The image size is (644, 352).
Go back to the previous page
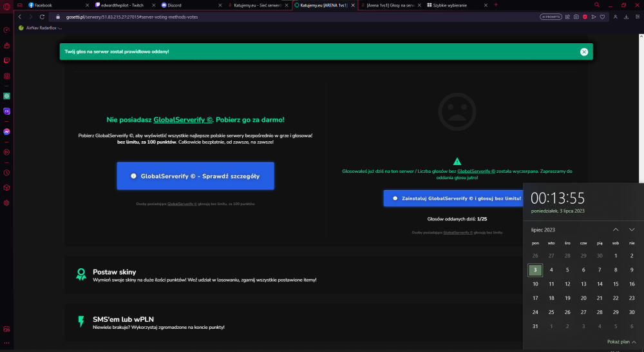click(x=20, y=17)
